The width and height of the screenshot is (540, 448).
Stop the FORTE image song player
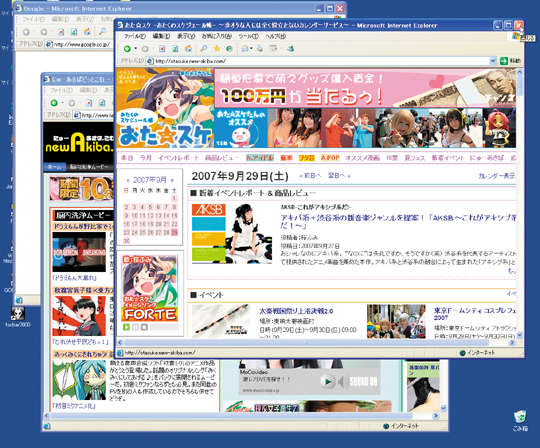click(x=144, y=327)
